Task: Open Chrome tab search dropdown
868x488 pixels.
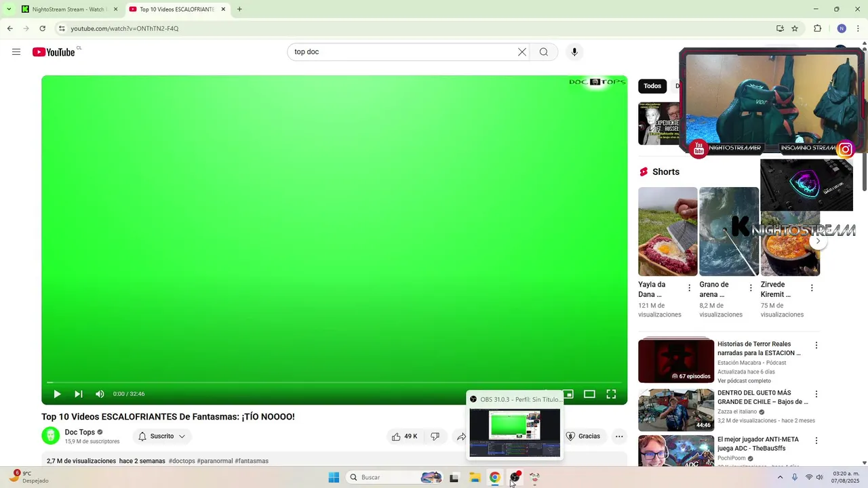Action: click(x=8, y=9)
